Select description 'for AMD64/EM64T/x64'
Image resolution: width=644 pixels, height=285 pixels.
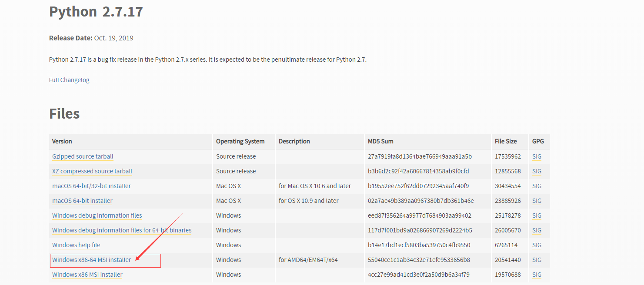[308, 260]
